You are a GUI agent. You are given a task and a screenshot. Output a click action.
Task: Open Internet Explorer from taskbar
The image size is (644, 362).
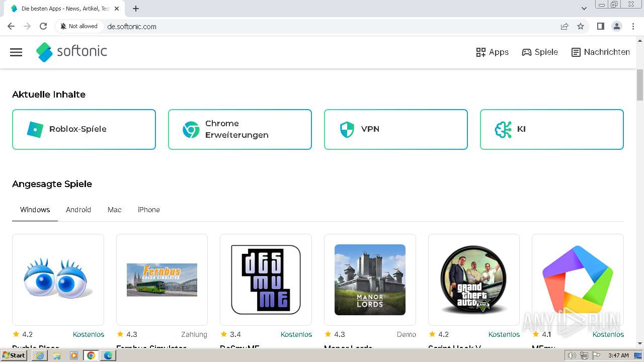[x=40, y=355]
